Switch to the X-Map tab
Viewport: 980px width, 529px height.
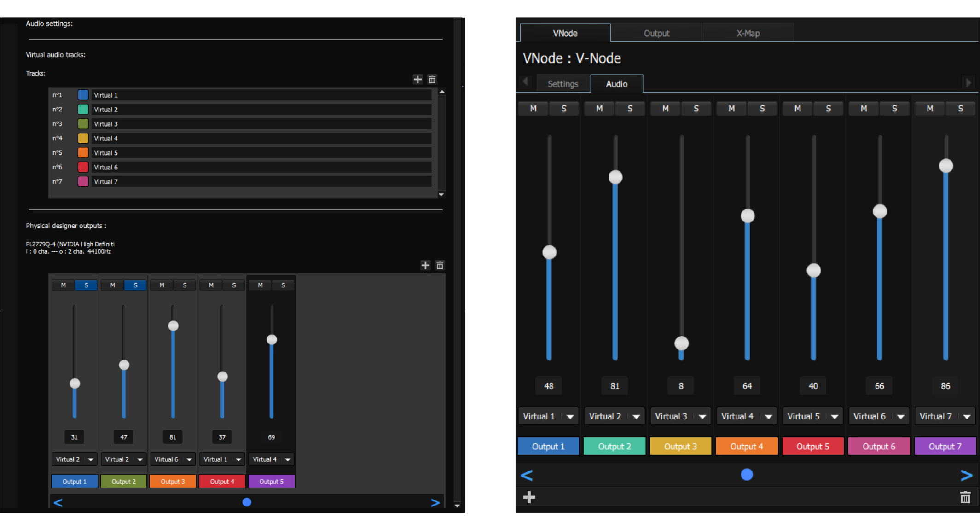click(x=748, y=33)
